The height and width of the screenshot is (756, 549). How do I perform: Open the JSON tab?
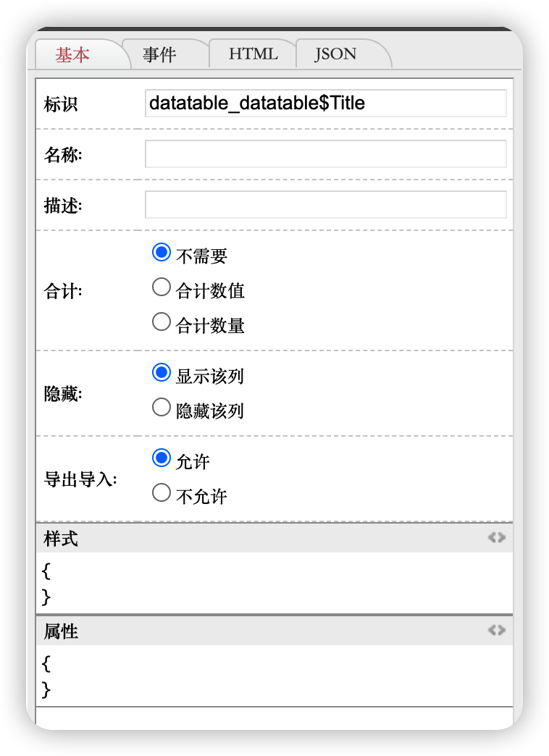pyautogui.click(x=335, y=54)
